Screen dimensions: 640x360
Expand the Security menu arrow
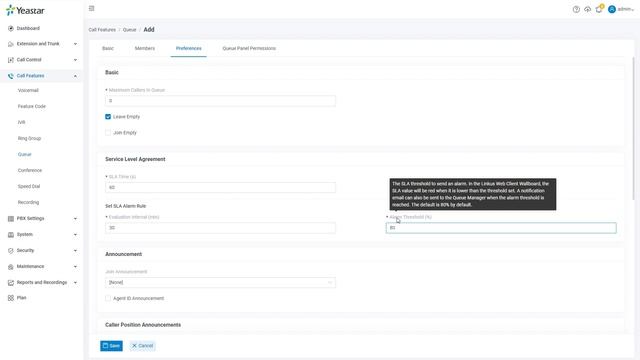click(75, 251)
